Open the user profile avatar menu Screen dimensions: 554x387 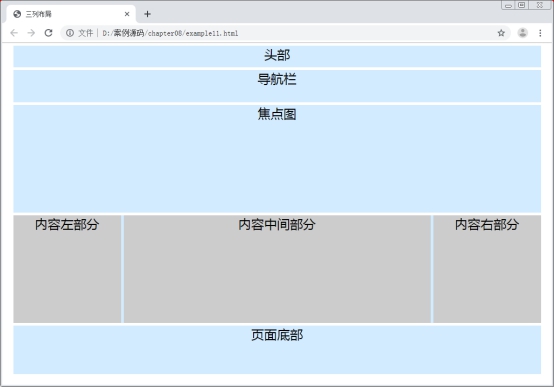(523, 33)
